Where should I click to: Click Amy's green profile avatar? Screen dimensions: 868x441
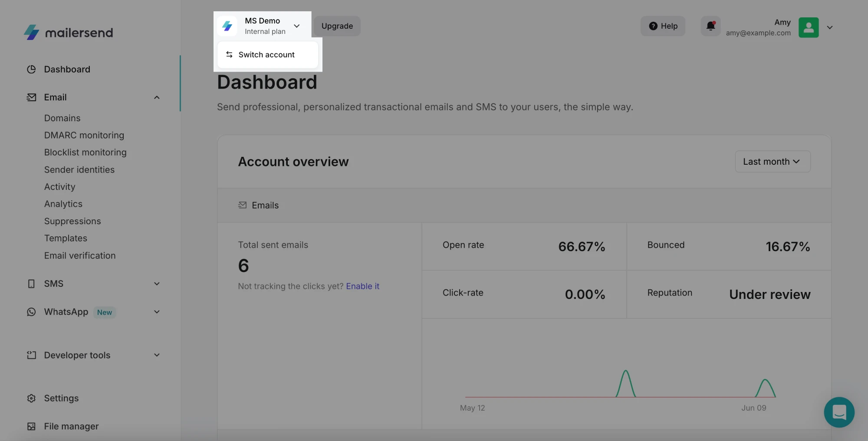809,27
